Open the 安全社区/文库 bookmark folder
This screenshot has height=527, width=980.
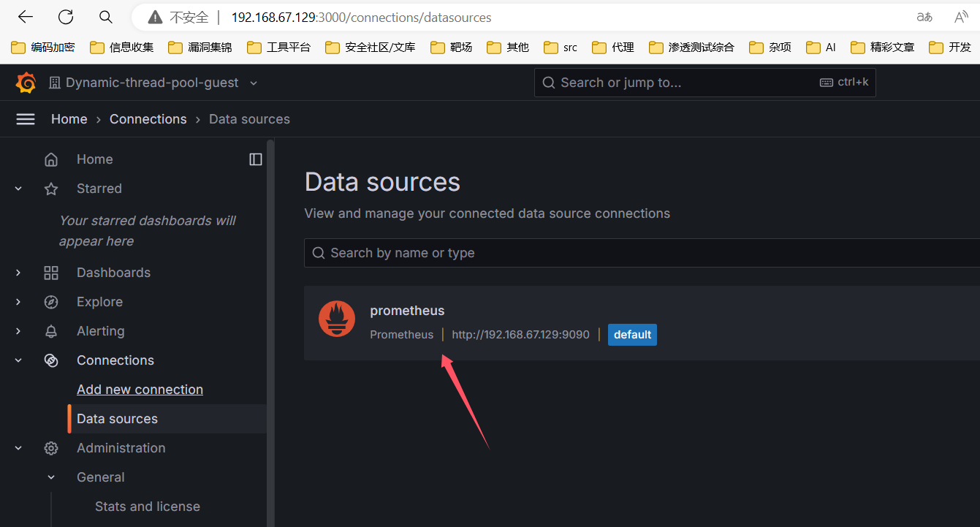(371, 48)
